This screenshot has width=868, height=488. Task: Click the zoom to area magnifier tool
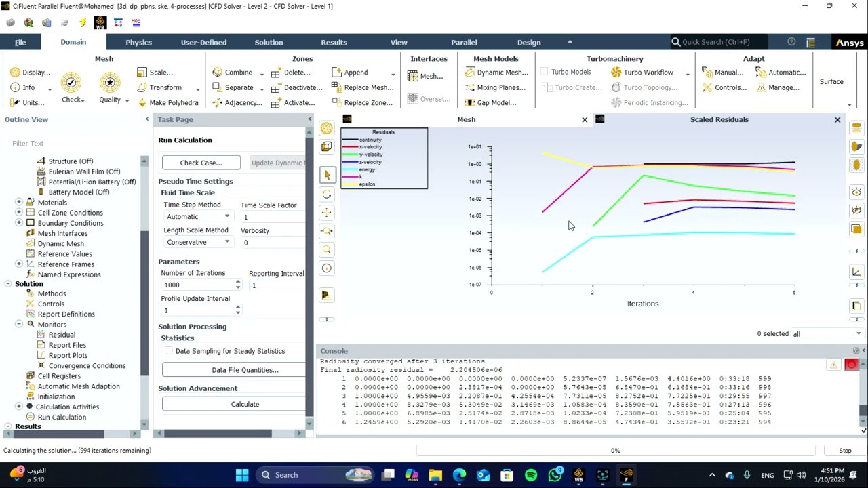pyautogui.click(x=327, y=249)
